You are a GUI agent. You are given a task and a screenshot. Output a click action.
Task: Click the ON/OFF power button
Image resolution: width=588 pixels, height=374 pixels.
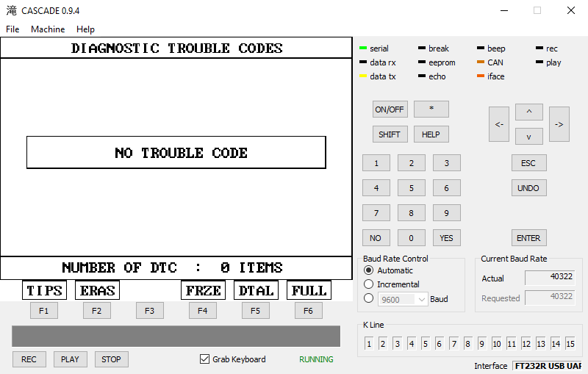point(390,109)
